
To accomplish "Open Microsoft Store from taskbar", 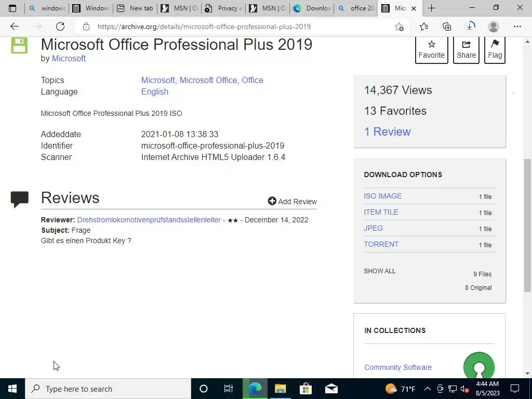I will (305, 389).
